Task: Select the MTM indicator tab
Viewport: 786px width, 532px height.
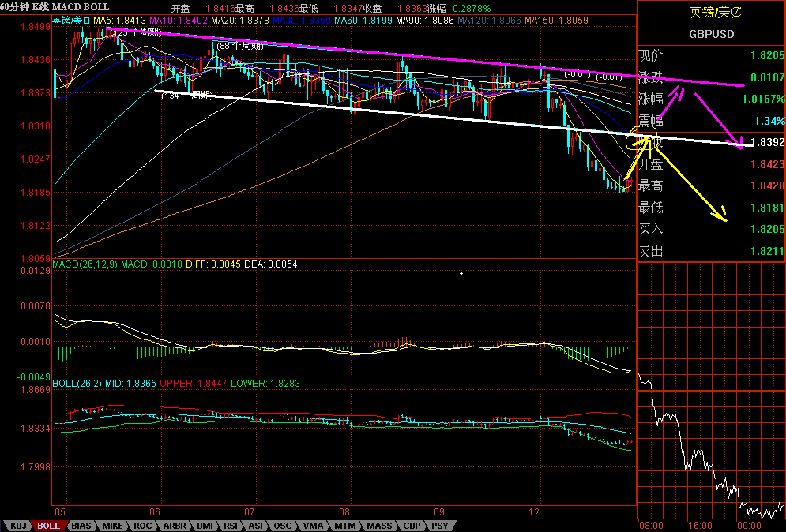Action: pyautogui.click(x=344, y=525)
